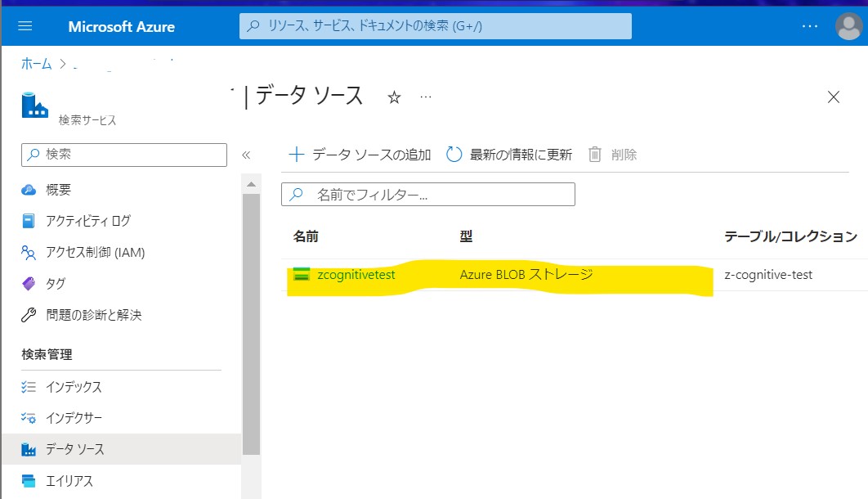Open more options next to the star

point(425,97)
